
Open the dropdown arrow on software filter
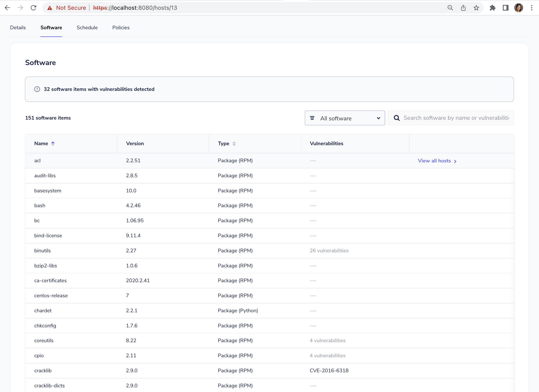[378, 118]
